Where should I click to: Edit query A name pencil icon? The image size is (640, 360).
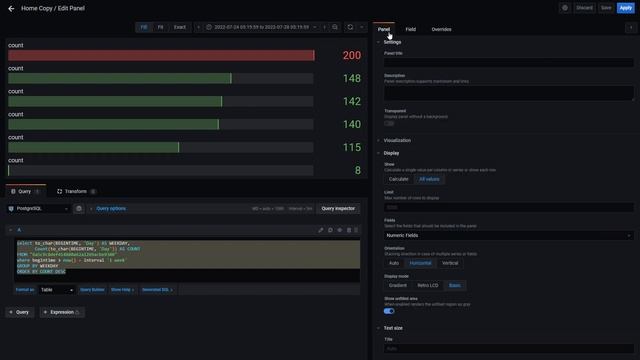pos(321,230)
